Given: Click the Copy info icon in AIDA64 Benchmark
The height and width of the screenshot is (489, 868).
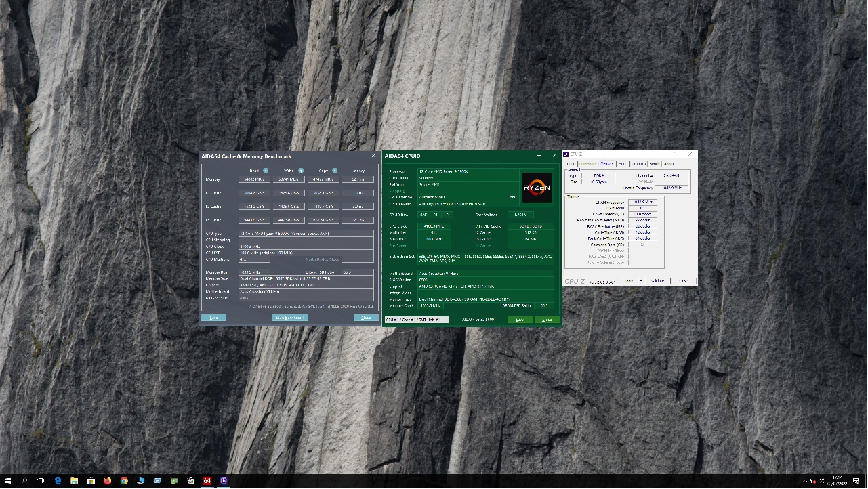Looking at the screenshot, I should [335, 171].
